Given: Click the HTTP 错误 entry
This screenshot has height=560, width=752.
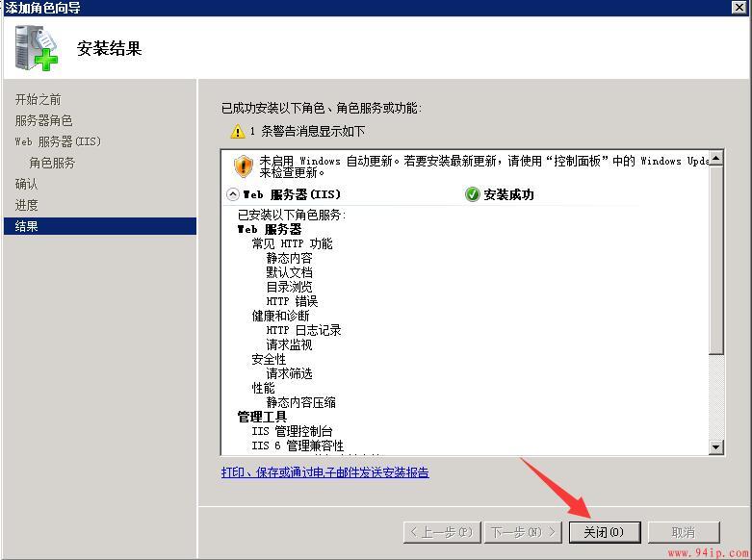Looking at the screenshot, I should pyautogui.click(x=292, y=301).
